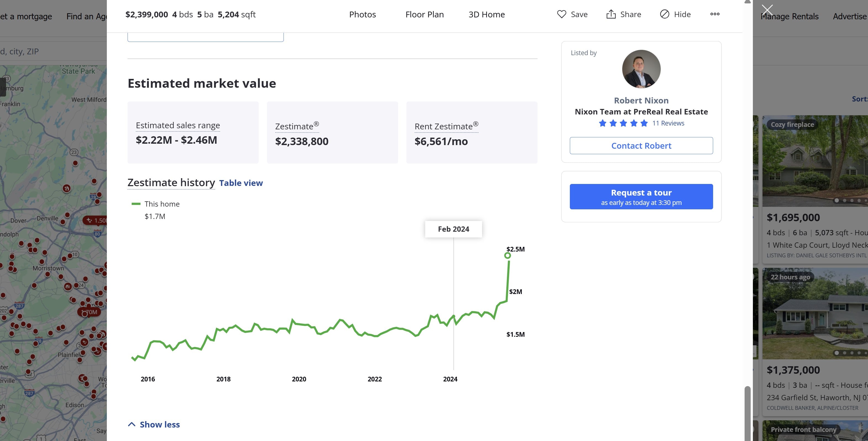Click the modal vertical scrollbar thumb
Screen dimensions: 868x441
[x=747, y=413]
